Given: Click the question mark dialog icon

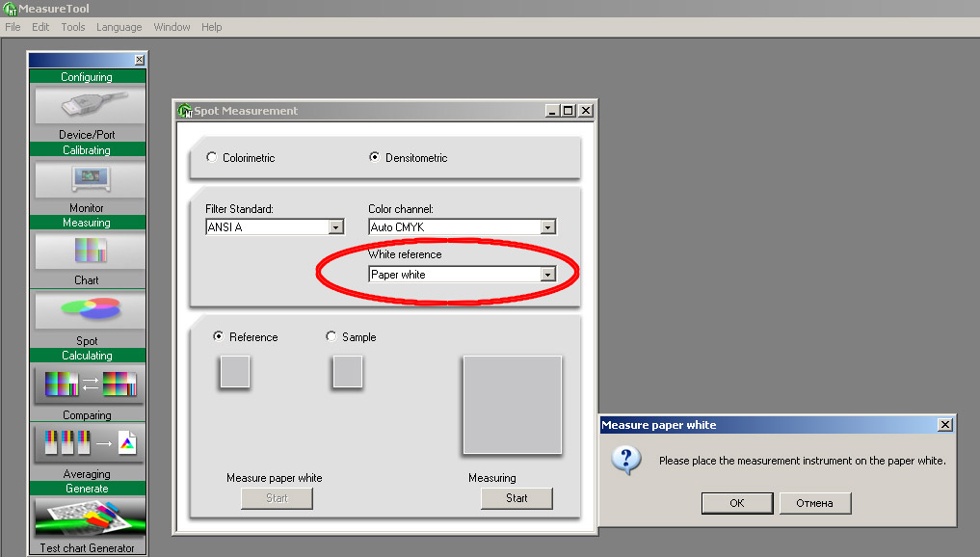Looking at the screenshot, I should click(626, 461).
